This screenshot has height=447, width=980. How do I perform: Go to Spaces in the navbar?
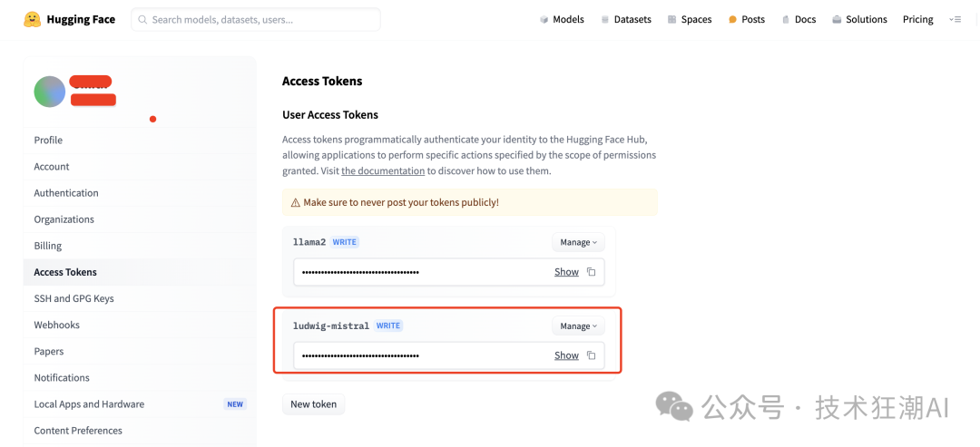click(x=690, y=19)
